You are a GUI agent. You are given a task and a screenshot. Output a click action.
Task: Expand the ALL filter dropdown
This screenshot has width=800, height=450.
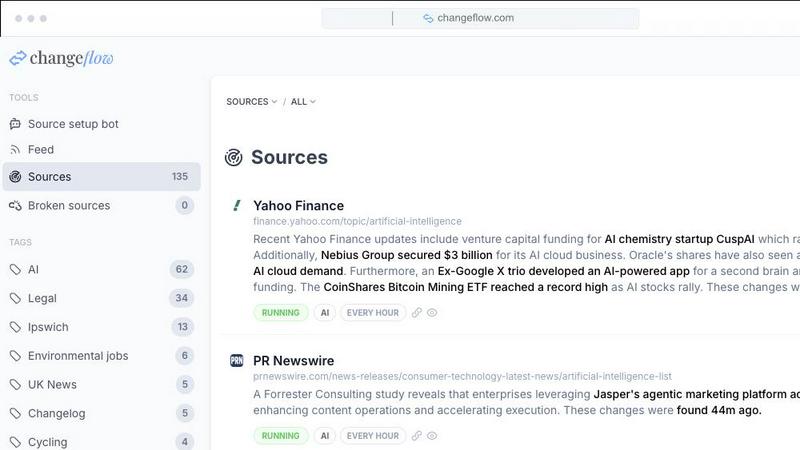pyautogui.click(x=303, y=102)
